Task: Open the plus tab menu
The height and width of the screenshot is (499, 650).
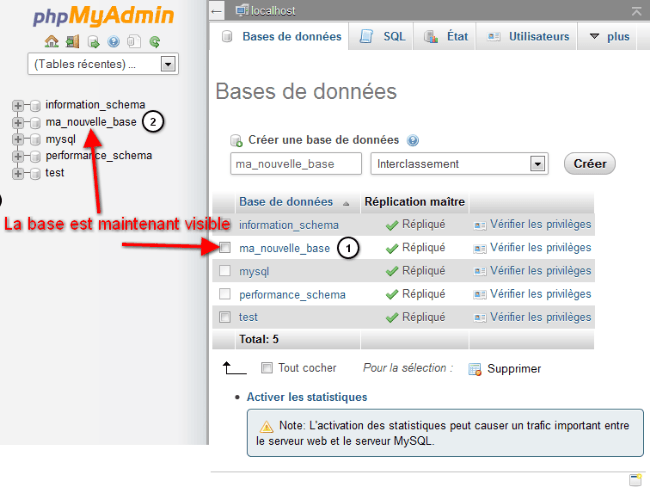Action: pos(609,36)
